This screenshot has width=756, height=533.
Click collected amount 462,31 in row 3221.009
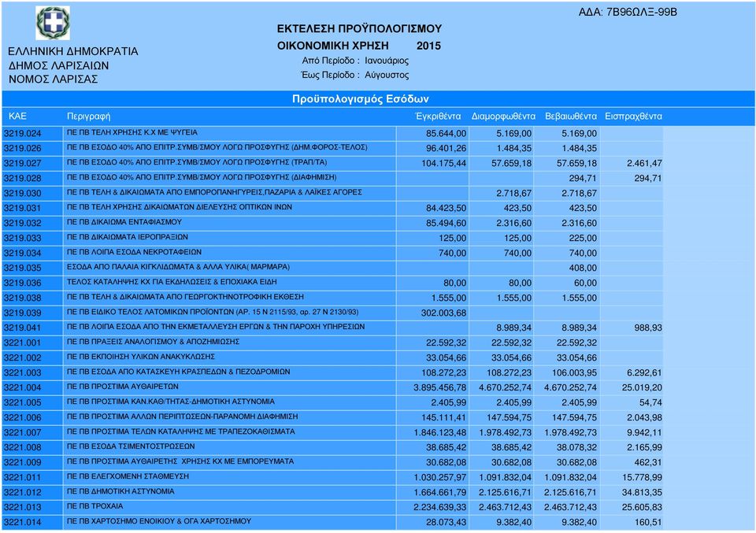pos(648,462)
